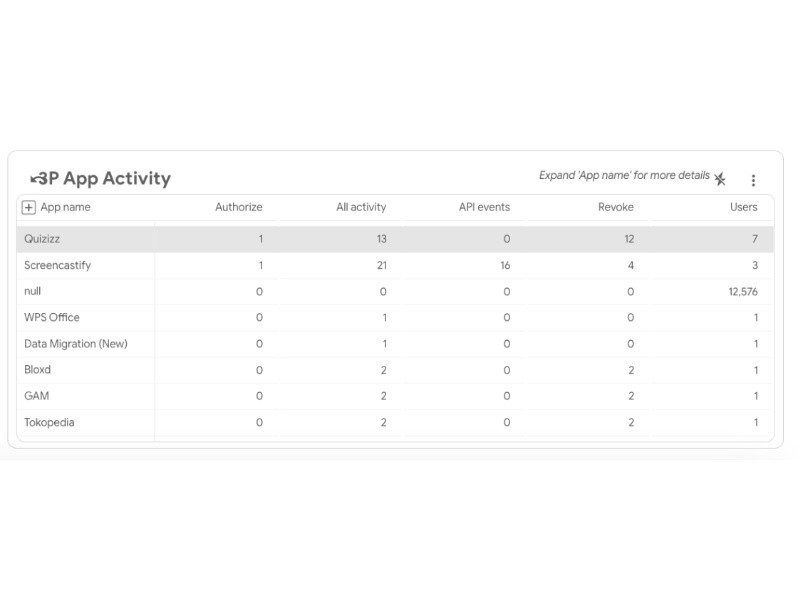Click the sparkle icon beside the expand hint

pos(720,179)
